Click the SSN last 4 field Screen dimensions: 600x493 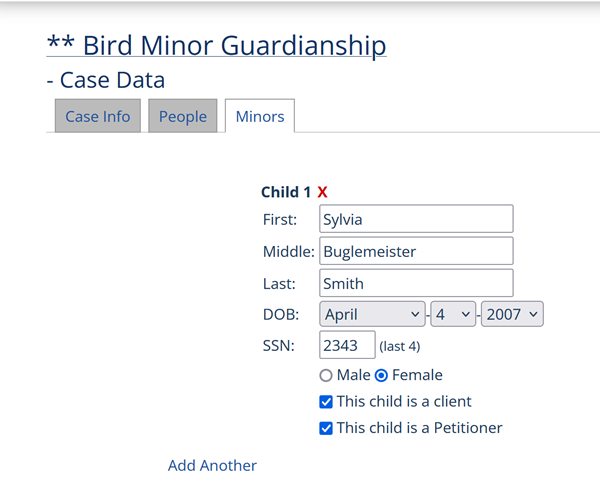347,345
